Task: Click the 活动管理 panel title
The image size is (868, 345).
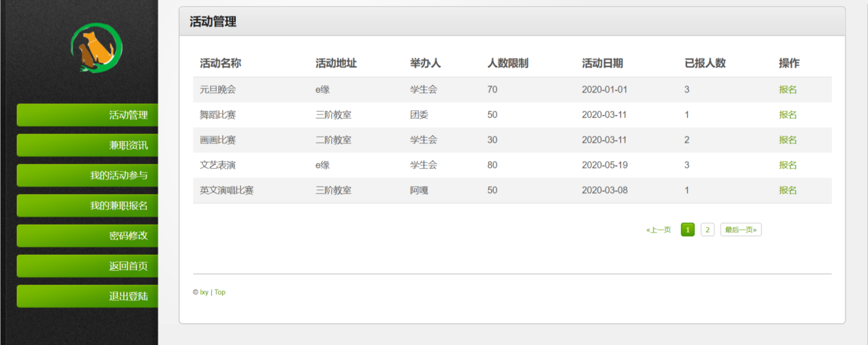Action: 213,22
